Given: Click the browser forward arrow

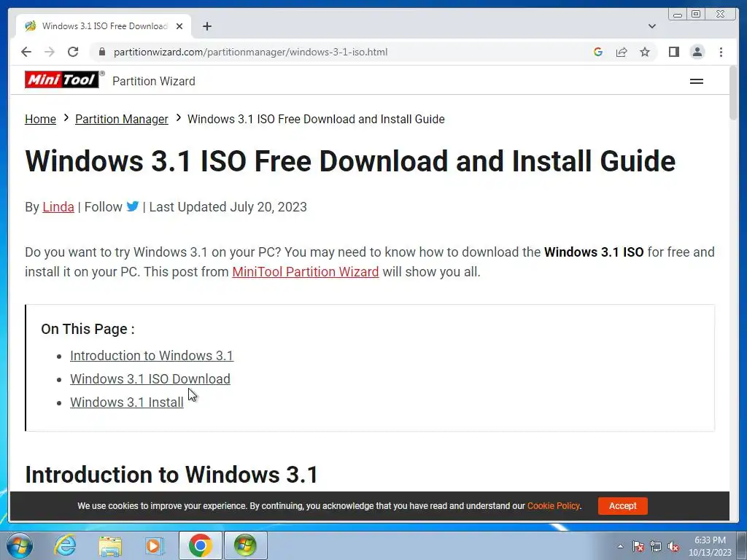Looking at the screenshot, I should click(50, 52).
